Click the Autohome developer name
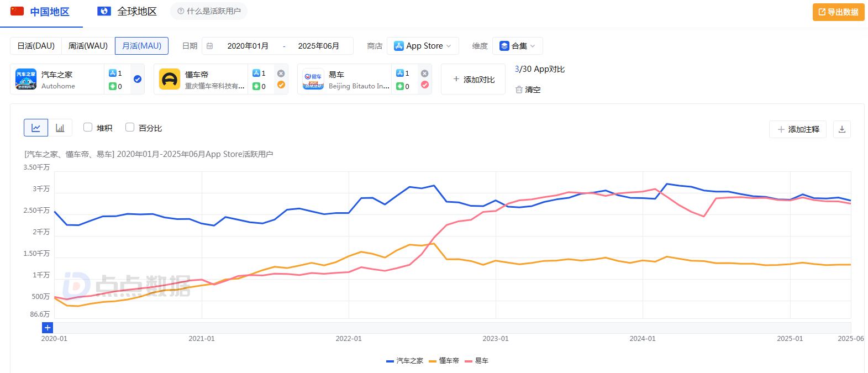Image resolution: width=868 pixels, height=373 pixels. (x=58, y=86)
